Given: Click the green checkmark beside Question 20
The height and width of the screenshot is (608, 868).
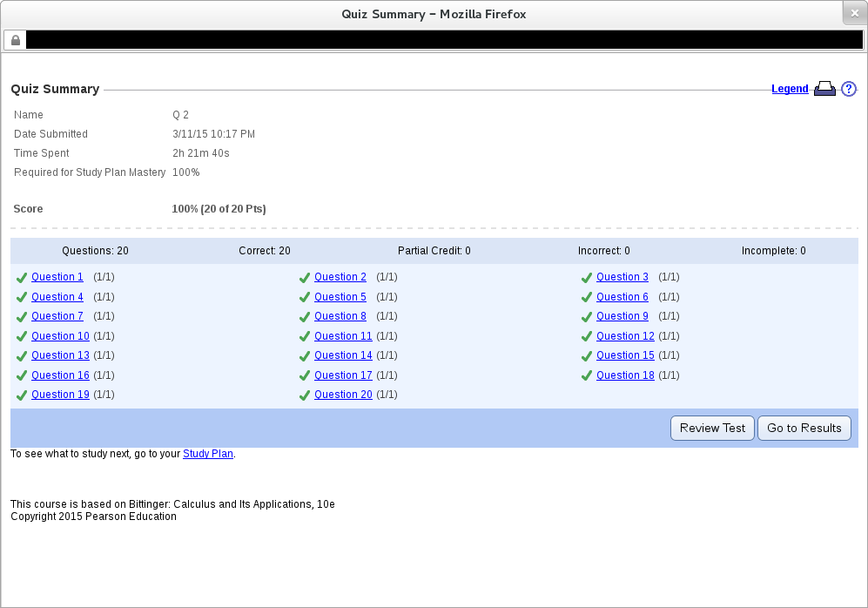Looking at the screenshot, I should click(305, 395).
